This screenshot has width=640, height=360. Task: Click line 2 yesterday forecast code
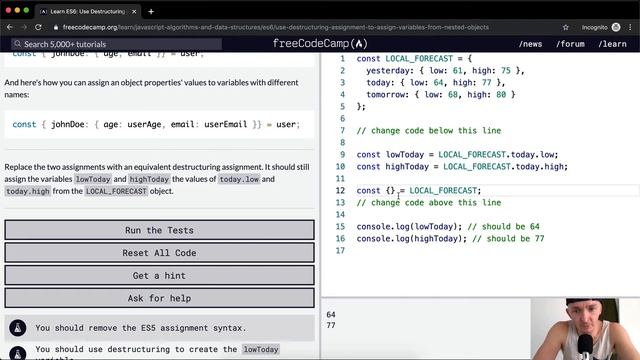pos(445,71)
